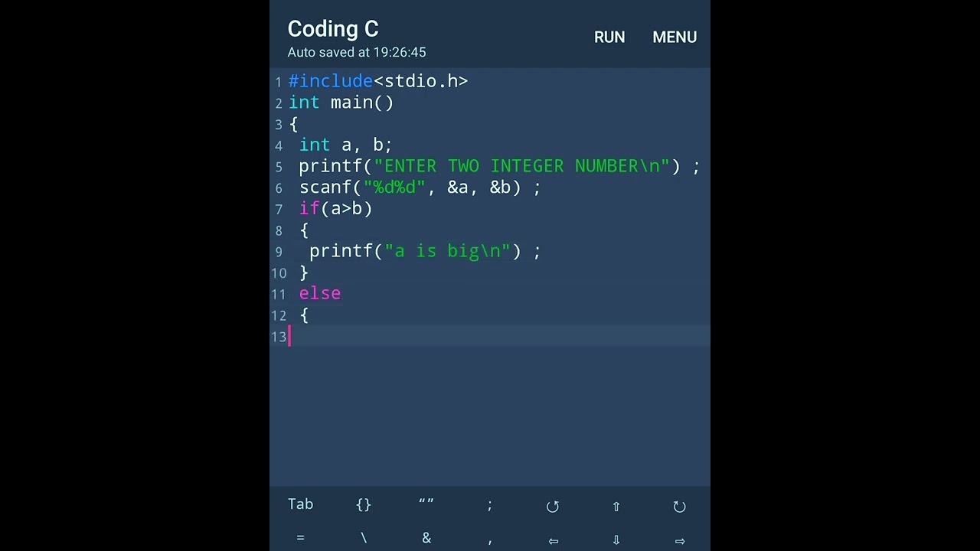
Task: Move cursor down with down arrow key
Action: click(616, 540)
